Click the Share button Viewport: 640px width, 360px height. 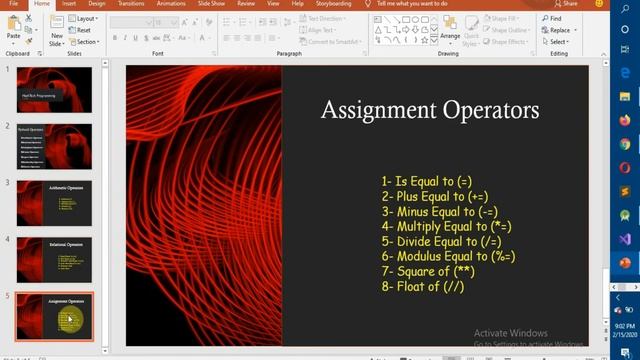click(566, 4)
